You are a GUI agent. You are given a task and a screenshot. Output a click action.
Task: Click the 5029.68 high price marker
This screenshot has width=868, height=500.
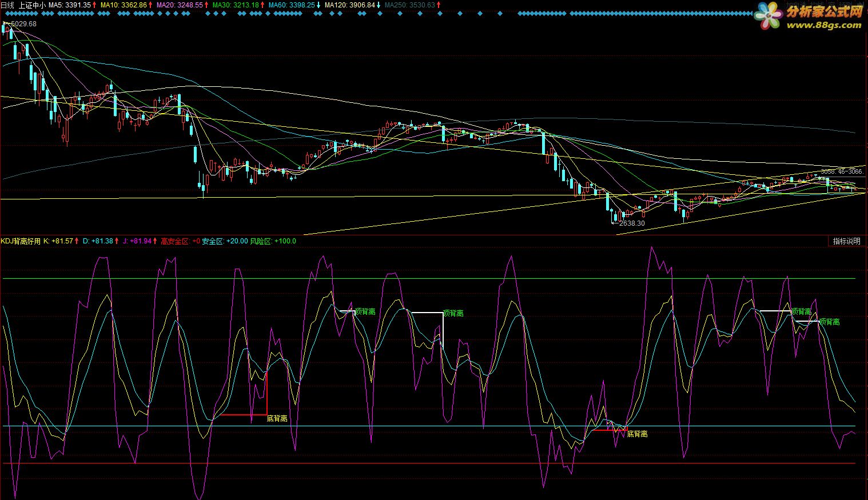coord(23,24)
